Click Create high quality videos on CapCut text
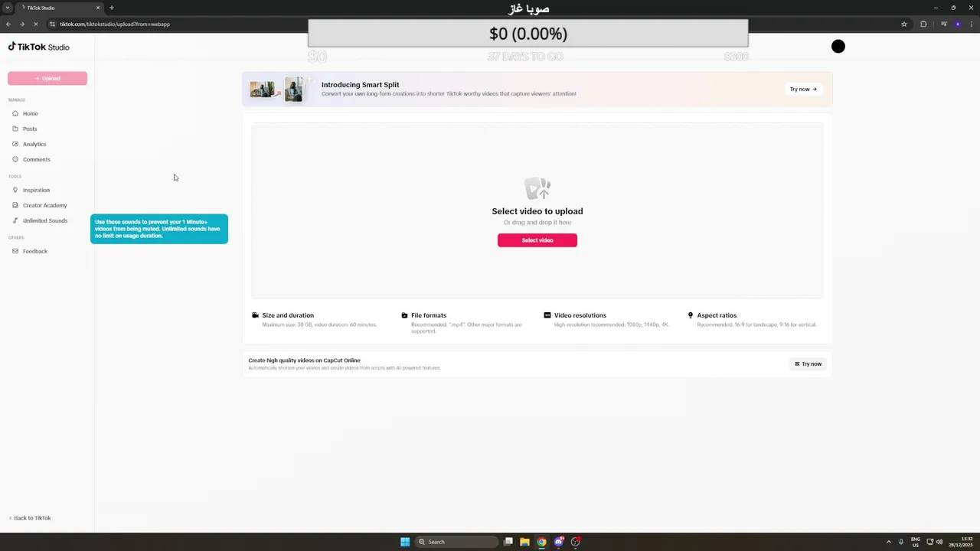Image resolution: width=980 pixels, height=551 pixels. pos(304,360)
